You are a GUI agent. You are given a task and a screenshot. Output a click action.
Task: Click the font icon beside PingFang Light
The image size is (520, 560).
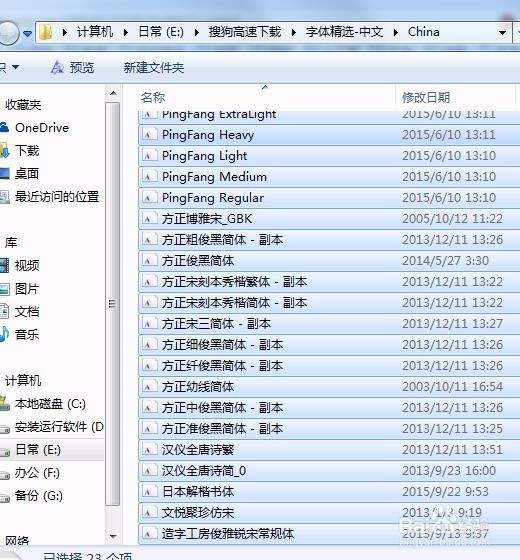click(x=150, y=156)
